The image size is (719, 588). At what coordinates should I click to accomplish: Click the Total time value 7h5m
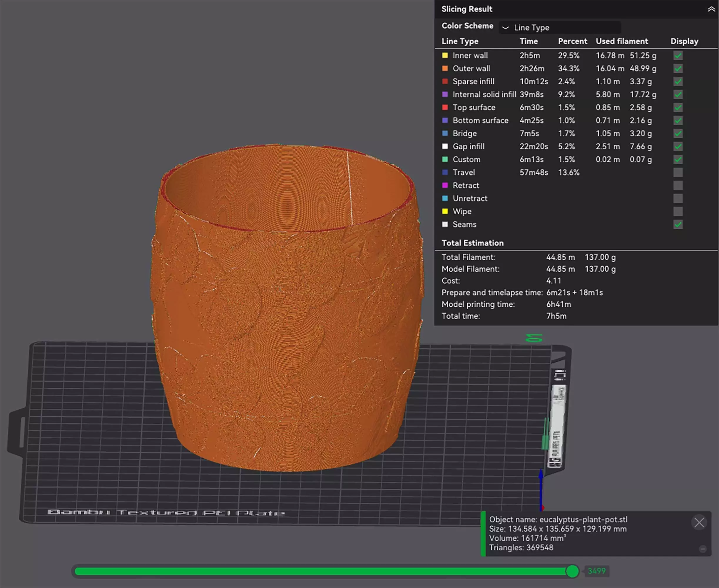pos(556,316)
